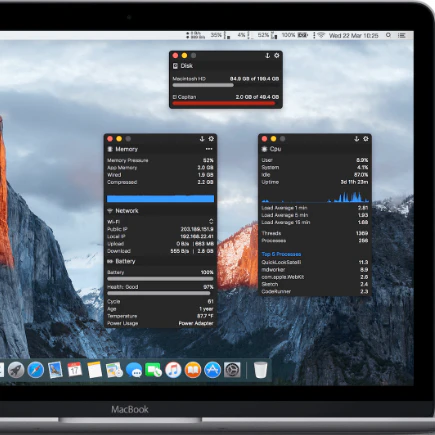Click the pin icon in the Disk window
This screenshot has width=435, height=435.
click(267, 56)
